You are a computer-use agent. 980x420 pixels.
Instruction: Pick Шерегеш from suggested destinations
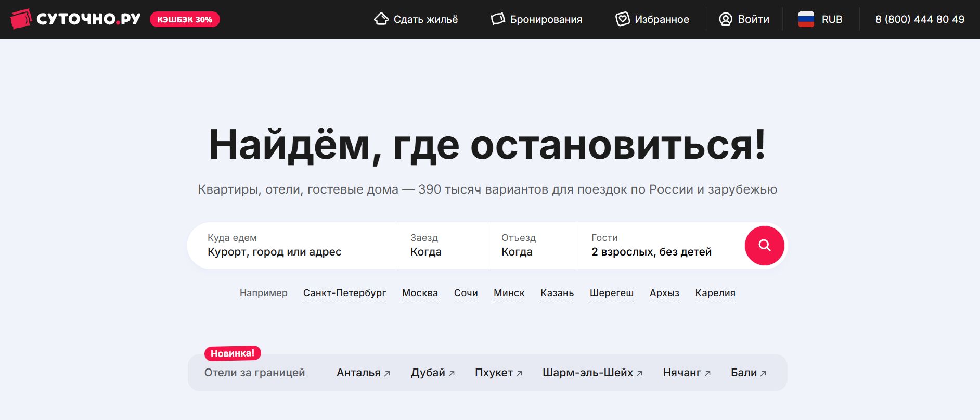point(611,293)
